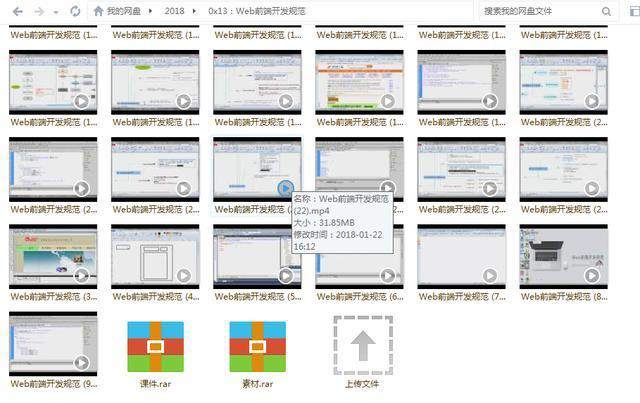Open the Web前端开发规范 (7... video thumbnail
This screenshot has width=640, height=403.
click(x=461, y=256)
